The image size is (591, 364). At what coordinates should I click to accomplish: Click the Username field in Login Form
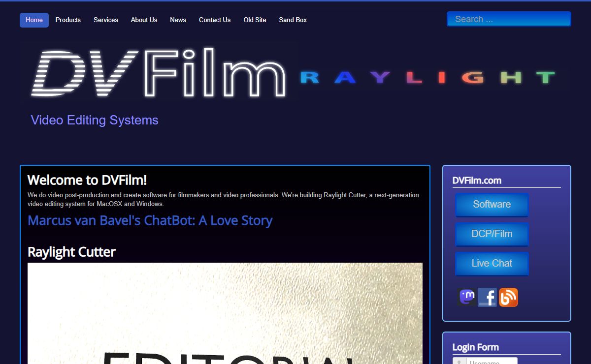(492, 362)
